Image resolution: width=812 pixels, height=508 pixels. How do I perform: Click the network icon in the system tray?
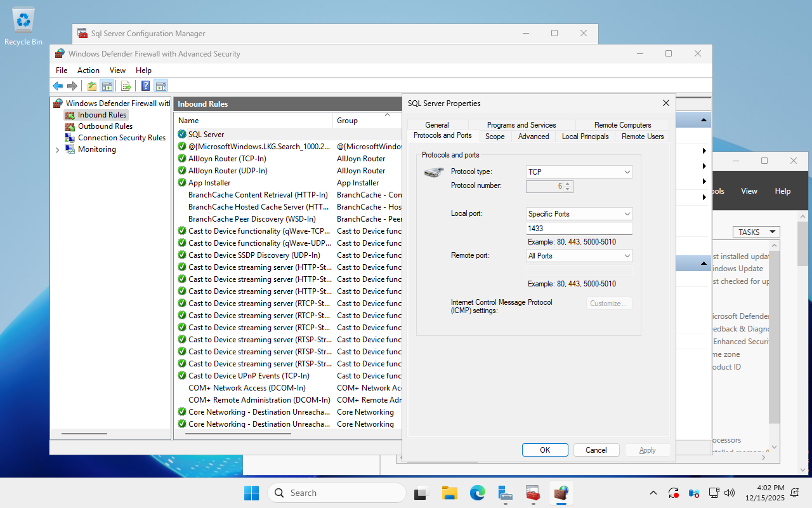tap(714, 493)
